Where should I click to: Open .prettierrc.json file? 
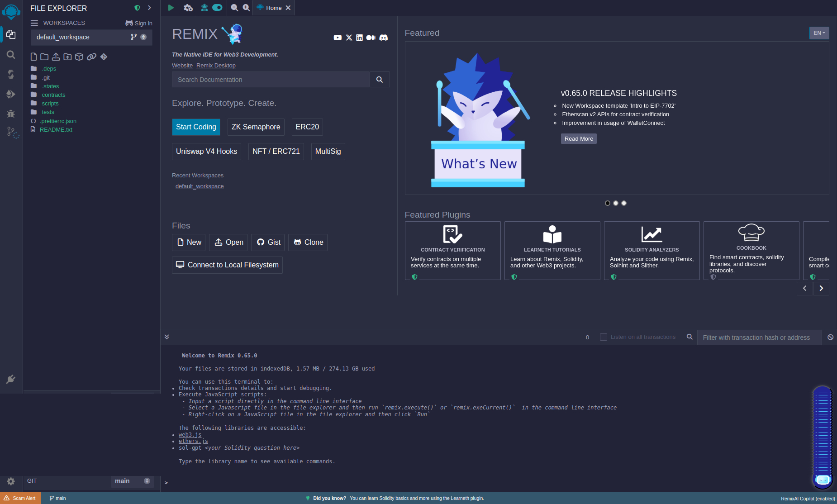coord(58,121)
